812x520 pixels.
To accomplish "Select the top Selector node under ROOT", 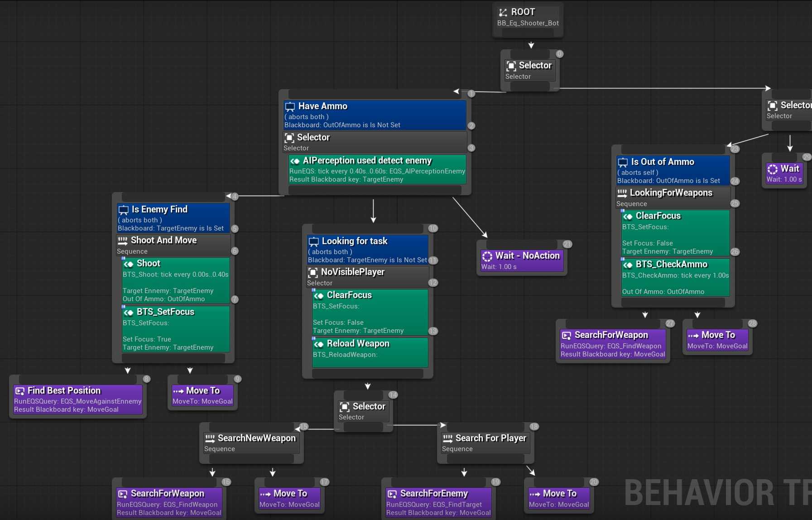I will (530, 70).
